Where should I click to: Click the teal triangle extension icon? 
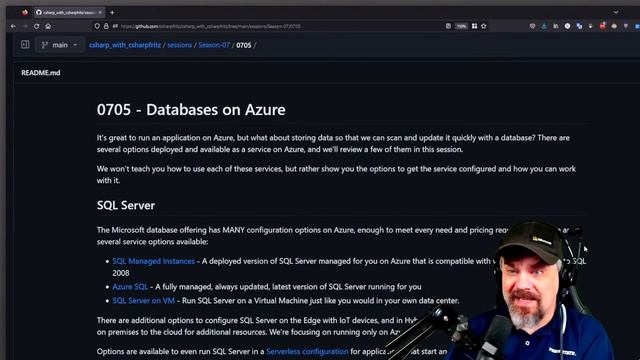[x=544, y=26]
